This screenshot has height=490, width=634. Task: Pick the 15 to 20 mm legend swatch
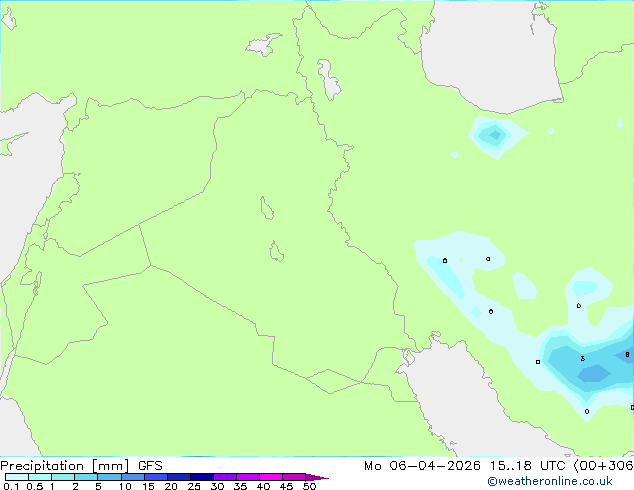[156, 477]
